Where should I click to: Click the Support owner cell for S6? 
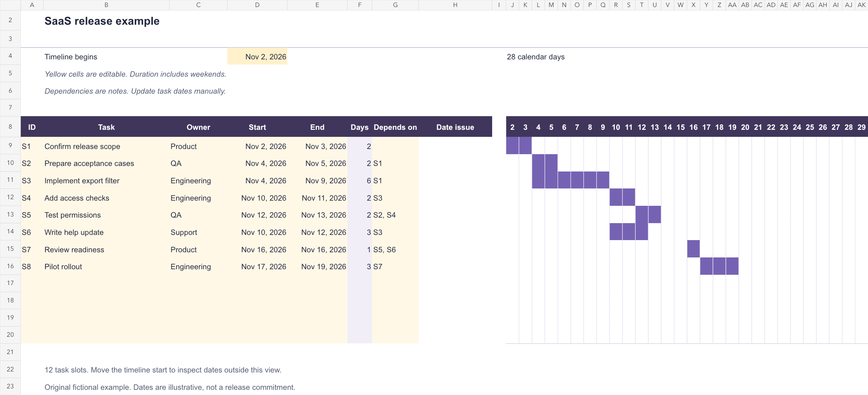tap(198, 232)
